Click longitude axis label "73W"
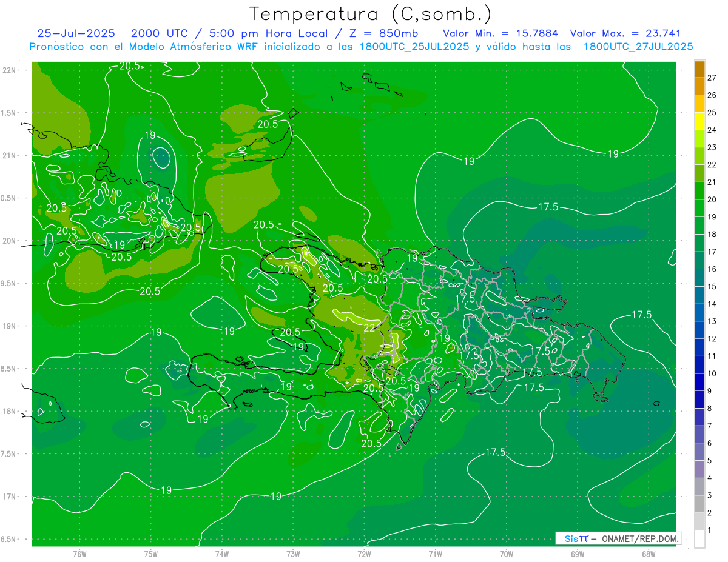The height and width of the screenshot is (562, 728). pyautogui.click(x=293, y=554)
